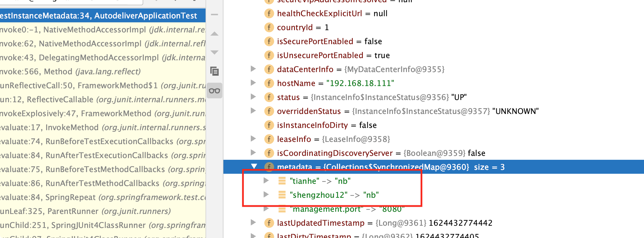Click the up arrow frame navigation icon
The height and width of the screenshot is (238, 644).
click(x=214, y=34)
